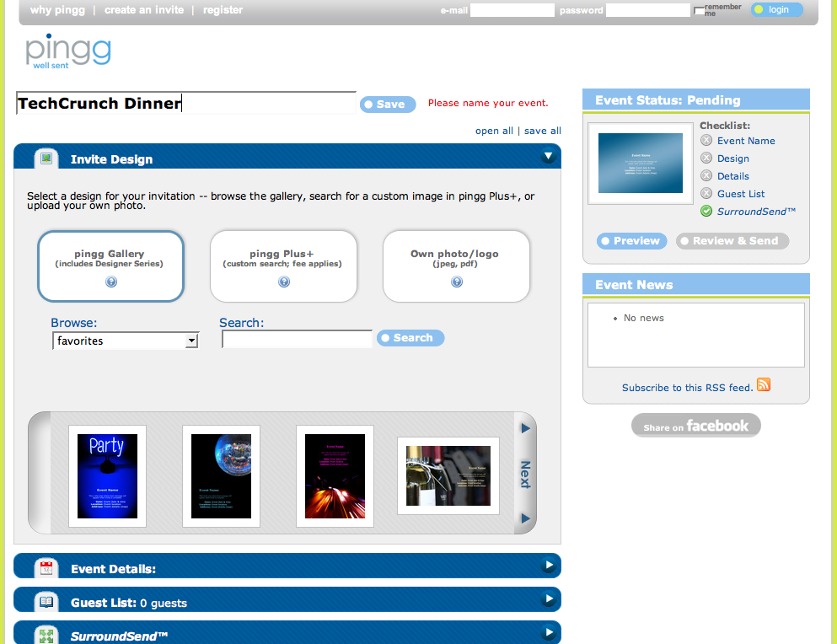Click the lower Next arrow in gallery
Screen dimensions: 837x644
point(525,518)
